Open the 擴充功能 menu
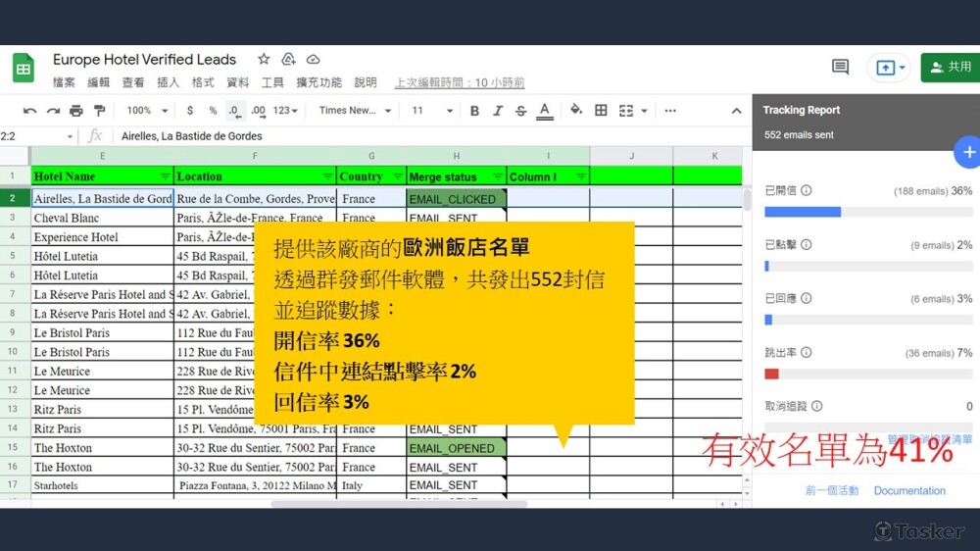This screenshot has height=551, width=980. tap(318, 82)
